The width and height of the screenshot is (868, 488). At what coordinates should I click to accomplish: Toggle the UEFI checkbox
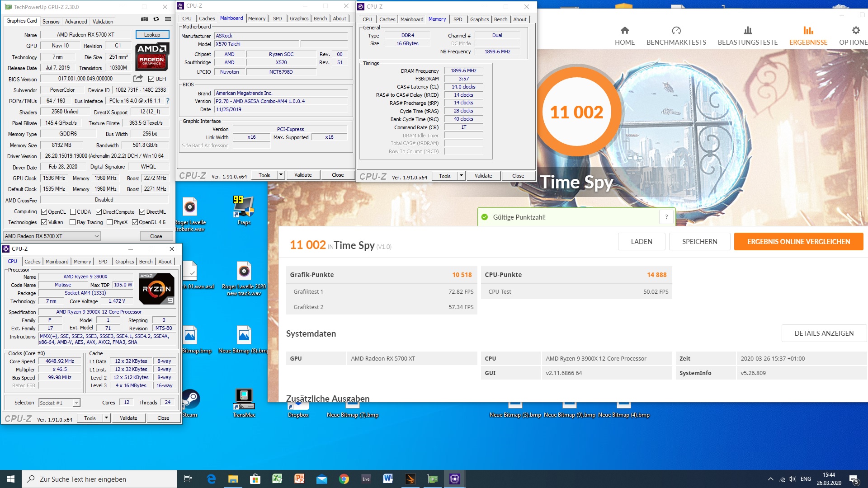[151, 79]
